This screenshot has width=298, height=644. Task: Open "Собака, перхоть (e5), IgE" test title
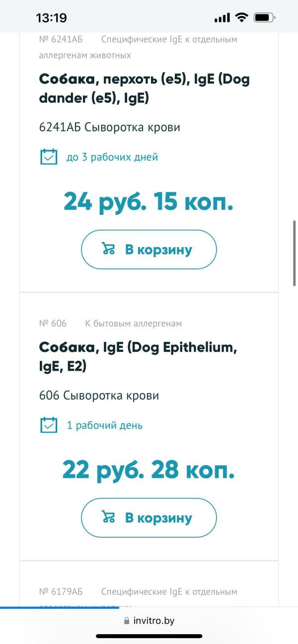(144, 89)
